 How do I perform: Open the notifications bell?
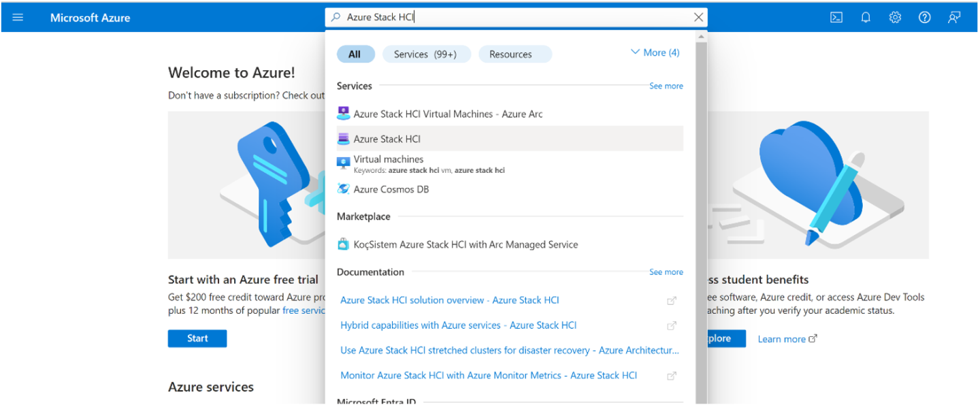click(865, 17)
